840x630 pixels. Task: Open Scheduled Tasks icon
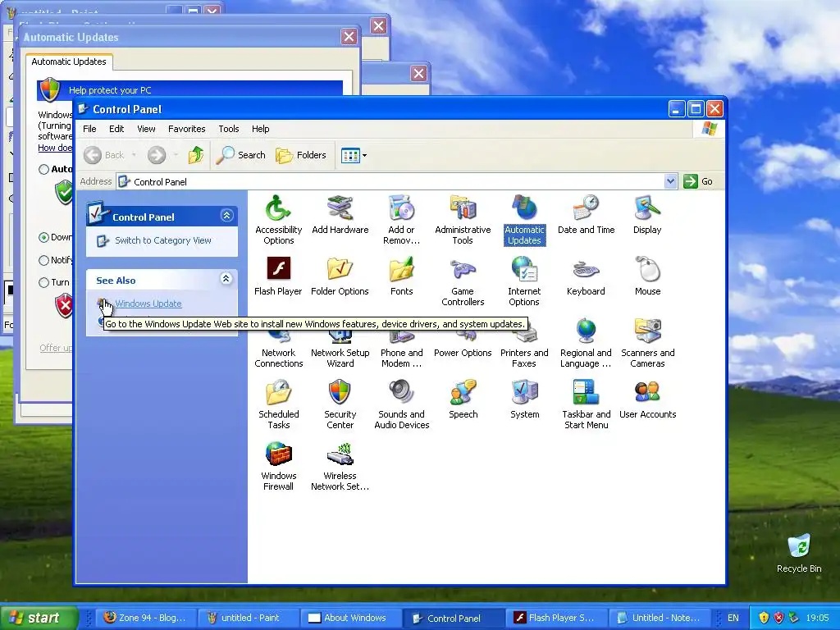(278, 393)
